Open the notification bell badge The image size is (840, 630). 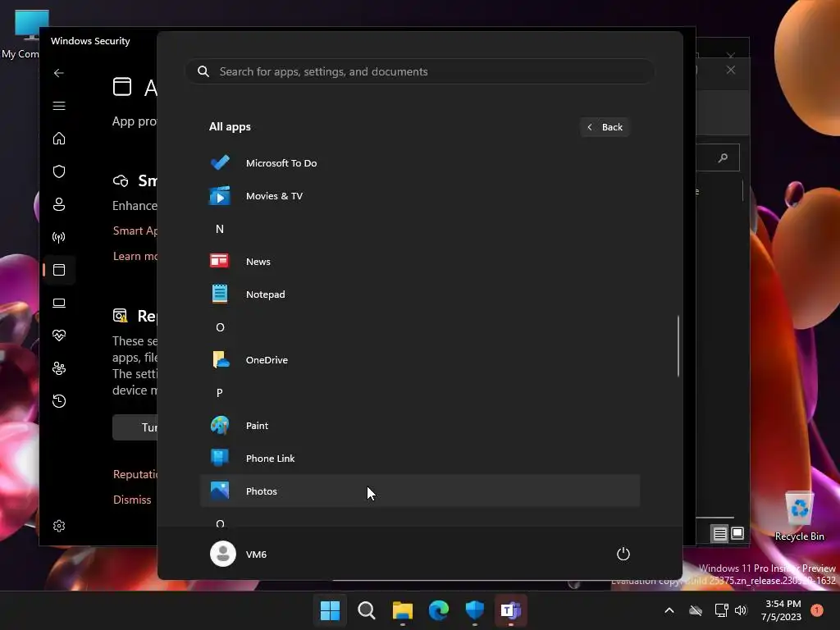[817, 610]
